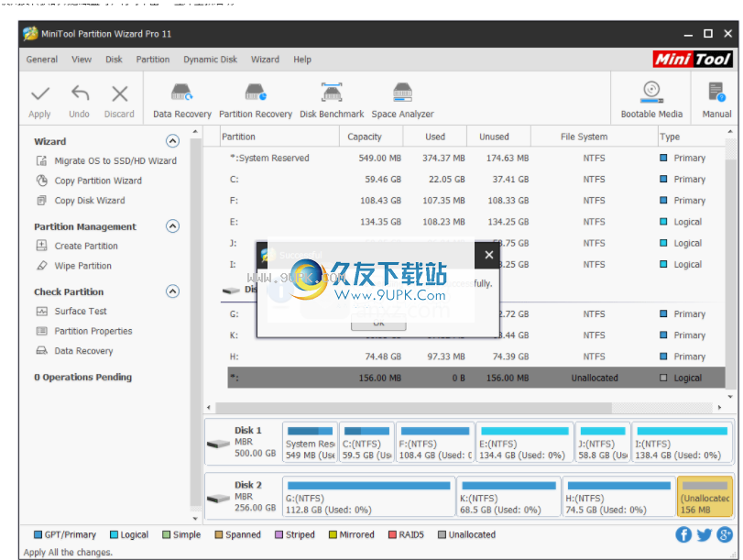This screenshot has height=560, width=743.
Task: Open the Facebook share icon
Action: tap(683, 535)
